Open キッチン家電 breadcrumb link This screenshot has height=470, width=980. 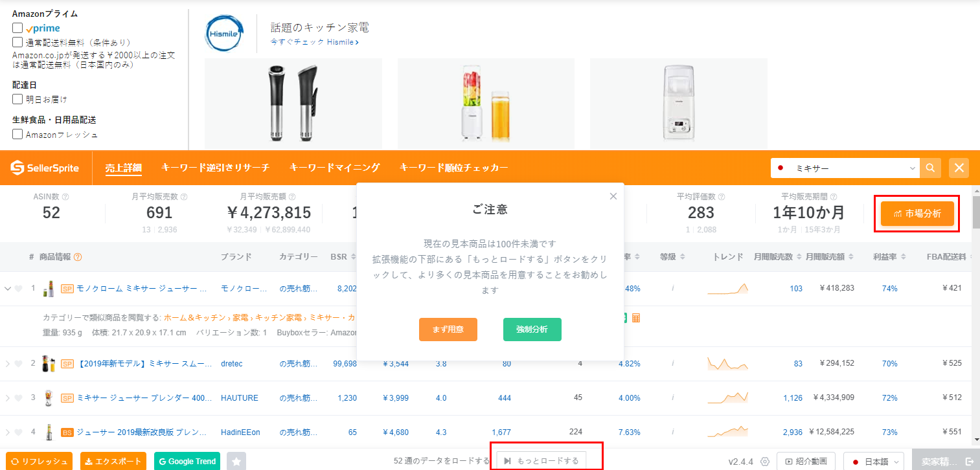(x=279, y=318)
